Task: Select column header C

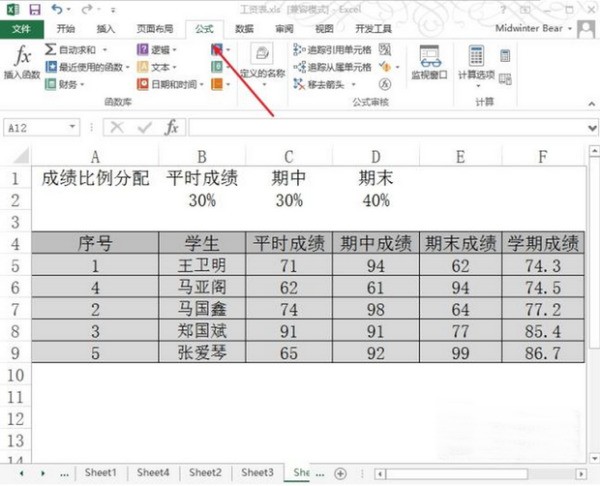Action: (289, 157)
